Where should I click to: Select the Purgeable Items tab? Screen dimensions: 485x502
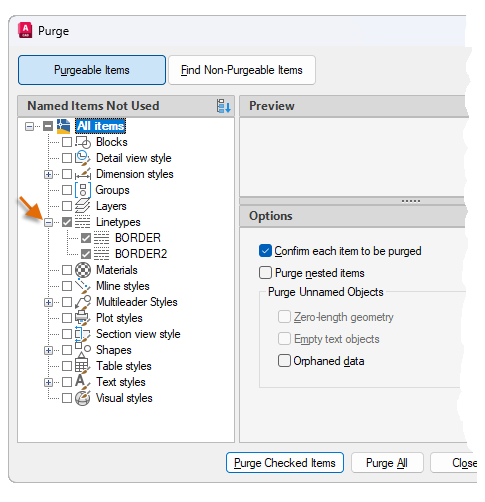tap(92, 70)
